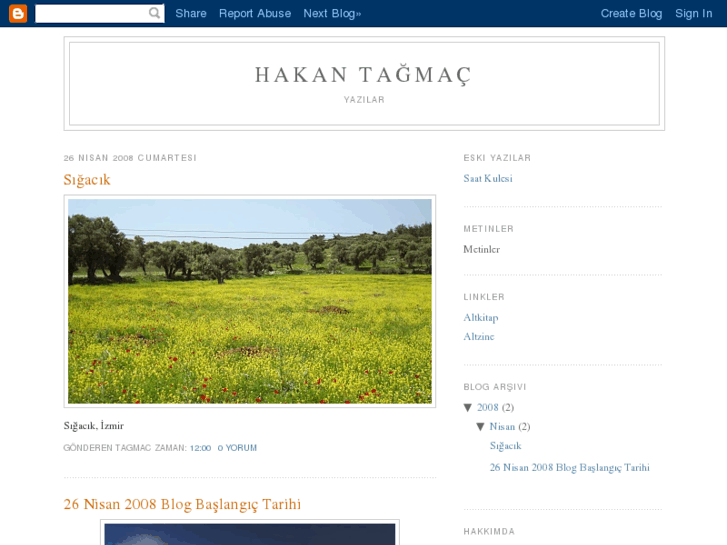Open archive entry 26 Nisan 2008 Blog Başlangıç Tarihi
The height and width of the screenshot is (545, 727).
[569, 468]
